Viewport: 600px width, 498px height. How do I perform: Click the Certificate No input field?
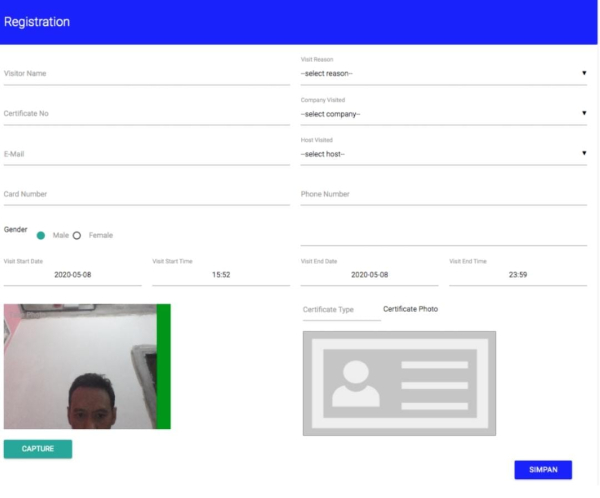pyautogui.click(x=146, y=114)
